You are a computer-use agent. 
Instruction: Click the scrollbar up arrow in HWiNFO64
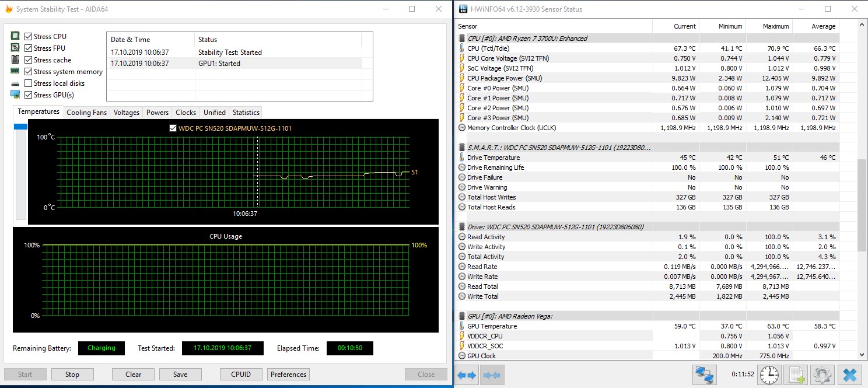(862, 26)
